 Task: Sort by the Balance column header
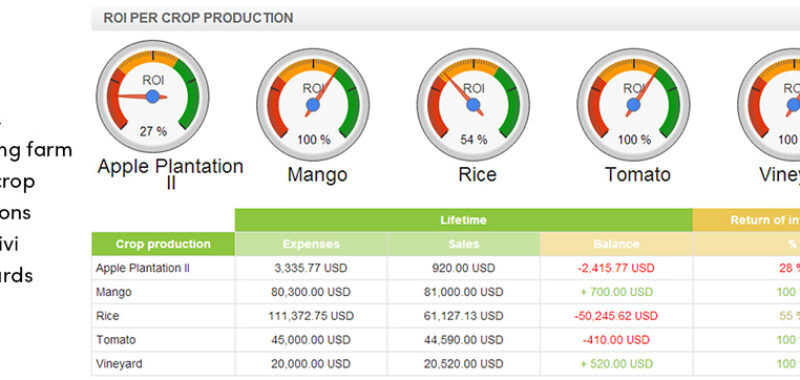tap(616, 244)
